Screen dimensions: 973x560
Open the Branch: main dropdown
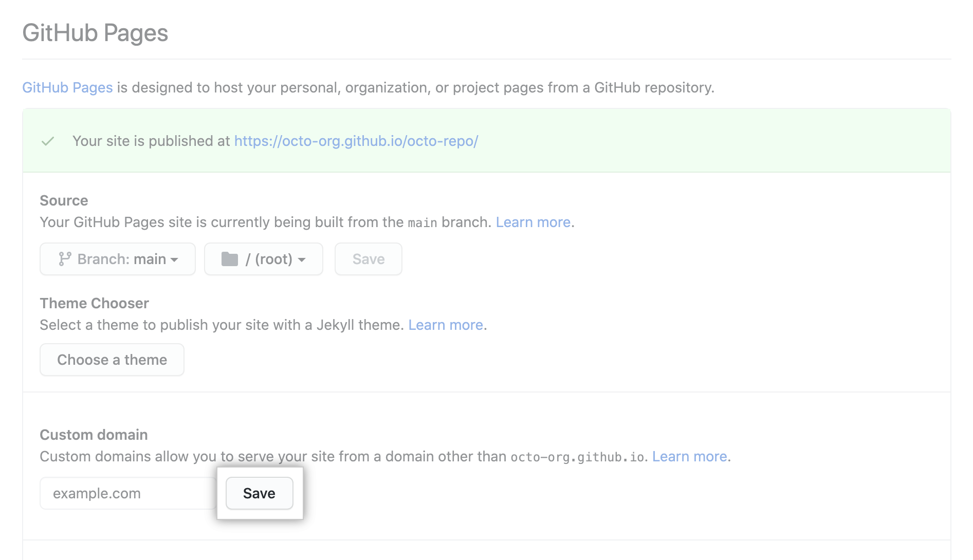pyautogui.click(x=117, y=259)
